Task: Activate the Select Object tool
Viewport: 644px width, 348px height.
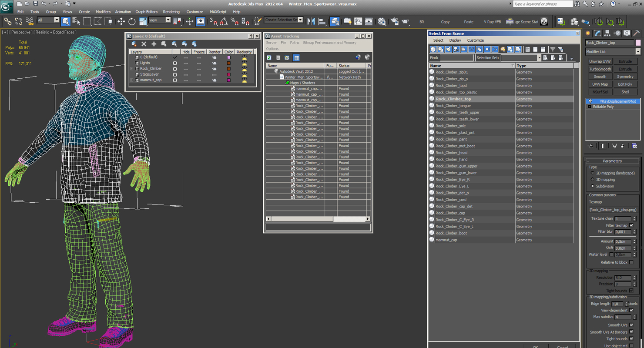Action: tap(66, 21)
